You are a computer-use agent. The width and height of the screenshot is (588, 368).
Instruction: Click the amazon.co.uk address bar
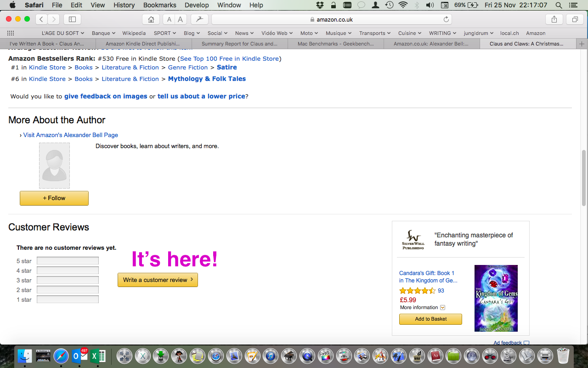click(x=331, y=19)
